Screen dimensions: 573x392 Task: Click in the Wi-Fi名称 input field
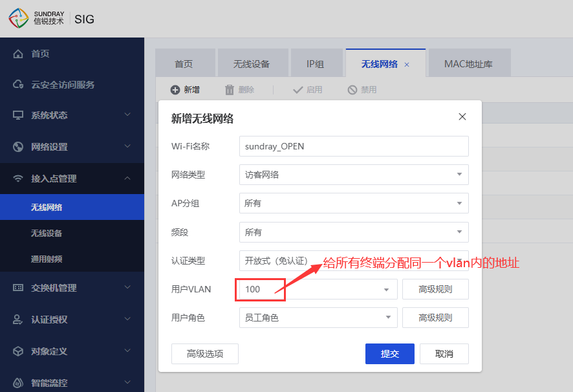(x=354, y=146)
